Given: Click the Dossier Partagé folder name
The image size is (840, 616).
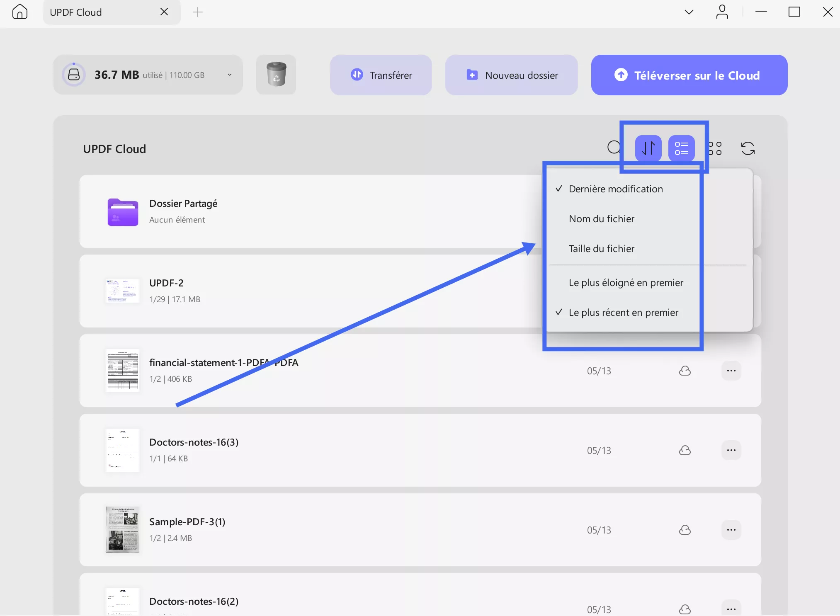Looking at the screenshot, I should (x=183, y=204).
